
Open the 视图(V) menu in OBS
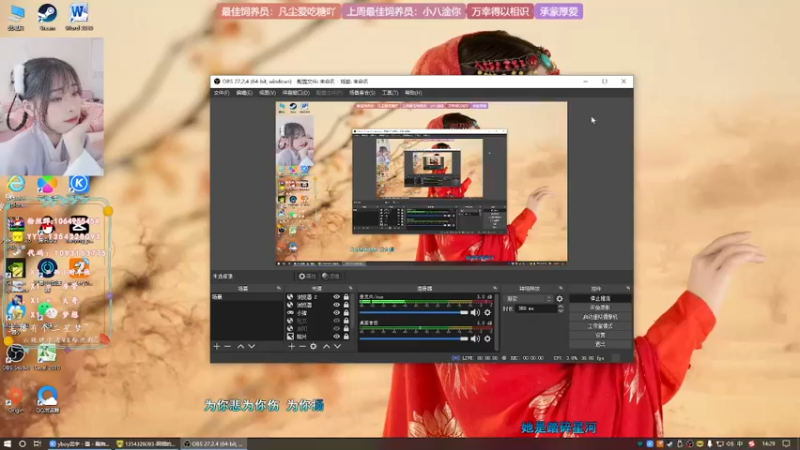coord(267,93)
